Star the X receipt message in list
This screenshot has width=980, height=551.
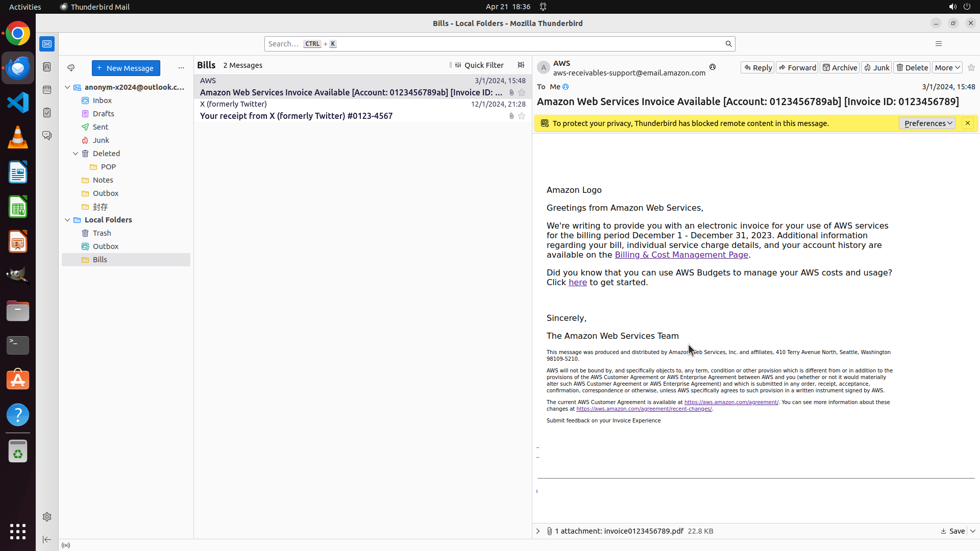point(522,116)
